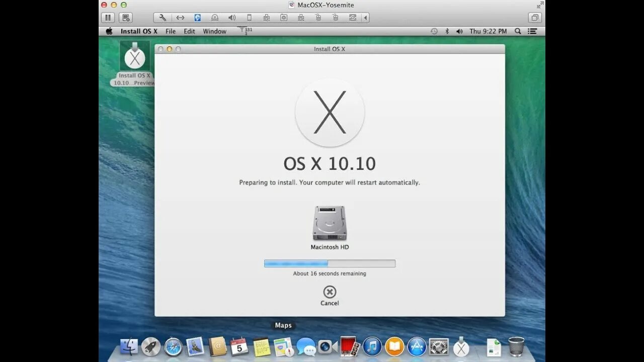This screenshot has height=362, width=644.
Task: Open Notification Center
Action: pyautogui.click(x=532, y=31)
